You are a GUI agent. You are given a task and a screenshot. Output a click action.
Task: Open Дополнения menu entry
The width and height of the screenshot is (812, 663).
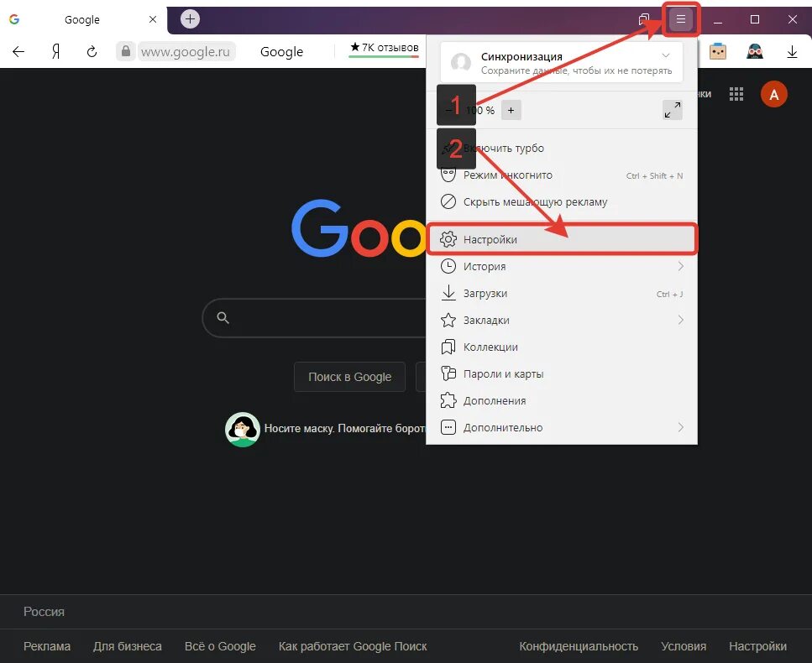tap(562, 401)
